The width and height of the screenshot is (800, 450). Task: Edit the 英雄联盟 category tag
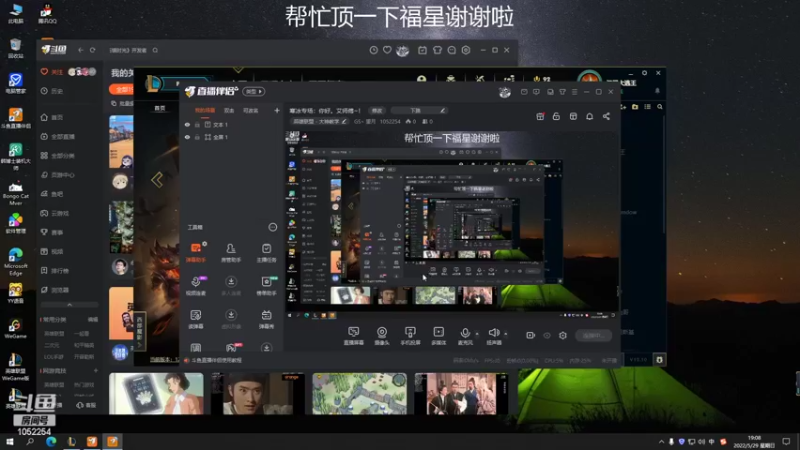(x=320, y=121)
